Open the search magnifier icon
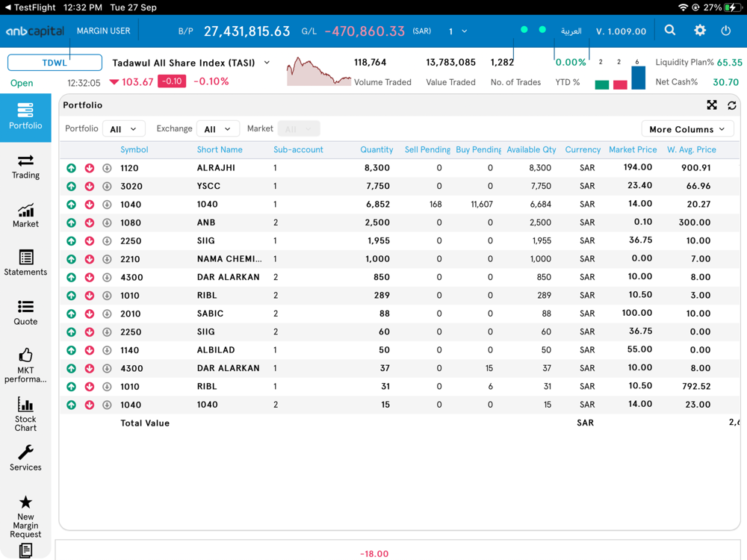The width and height of the screenshot is (747, 560). pos(670,31)
